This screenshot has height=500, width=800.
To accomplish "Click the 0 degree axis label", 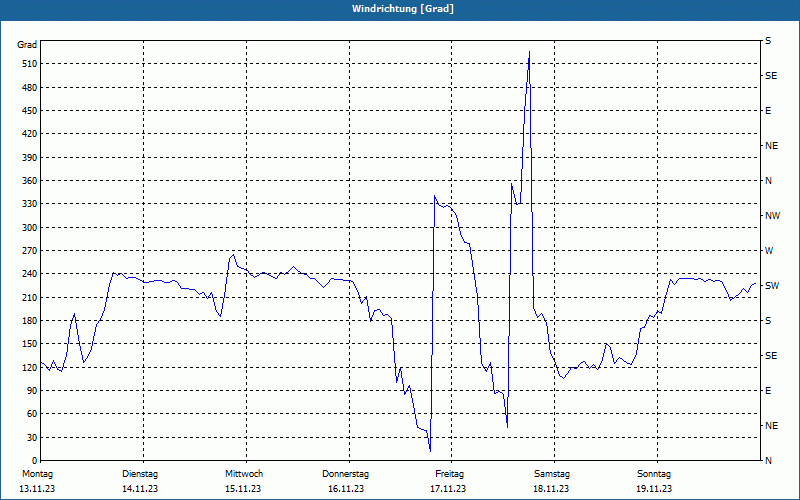I will pyautogui.click(x=34, y=460).
